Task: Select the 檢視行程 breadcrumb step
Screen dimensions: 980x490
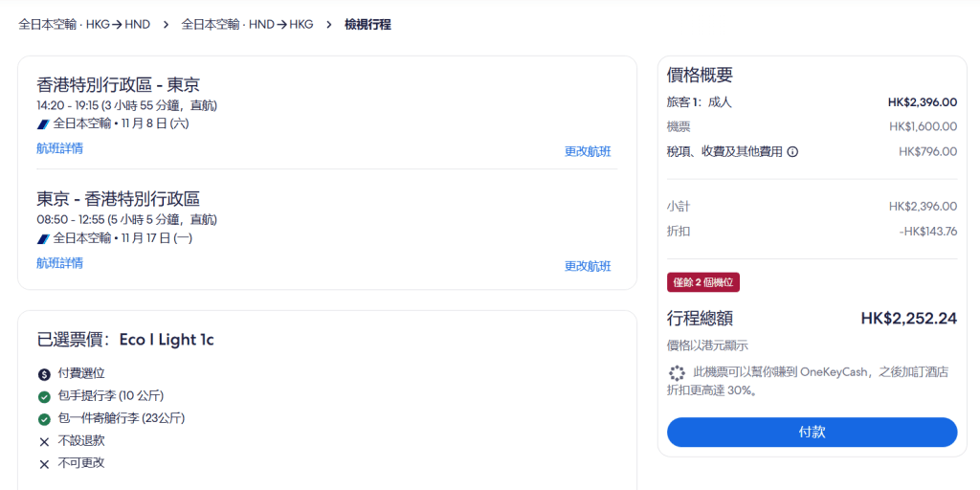Action: pos(367,25)
